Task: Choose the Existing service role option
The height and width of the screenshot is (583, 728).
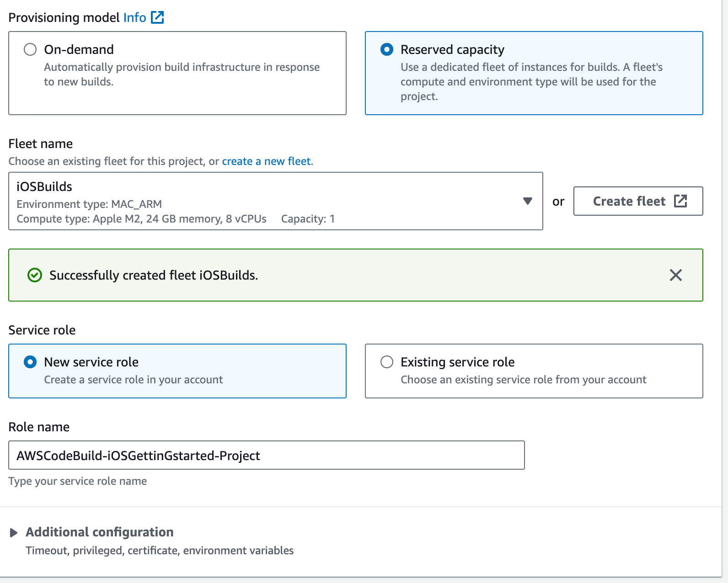Action: [x=387, y=362]
